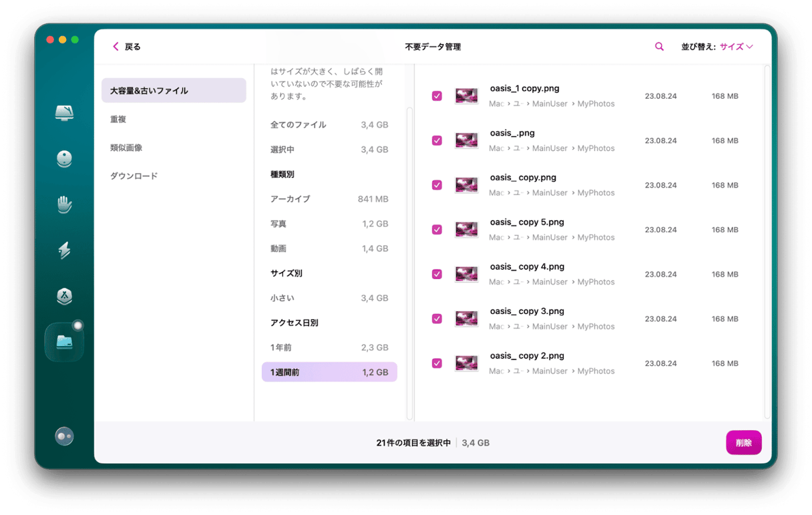Select the 1年前 access date filter
Viewport: 812px width, 515px height.
329,347
